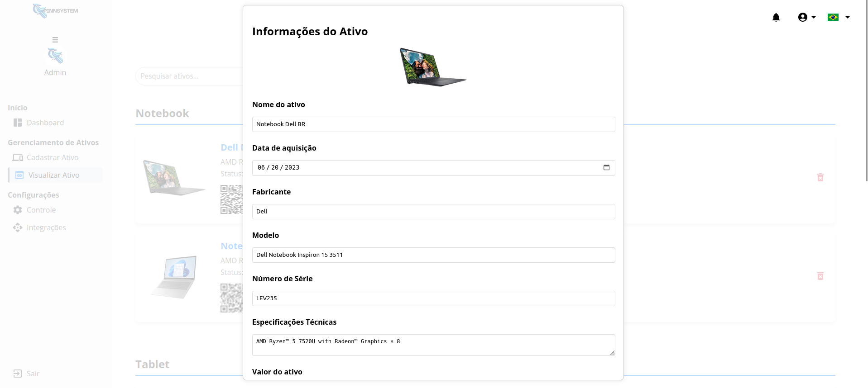Click the Número de Série field
The height and width of the screenshot is (388, 868).
433,298
